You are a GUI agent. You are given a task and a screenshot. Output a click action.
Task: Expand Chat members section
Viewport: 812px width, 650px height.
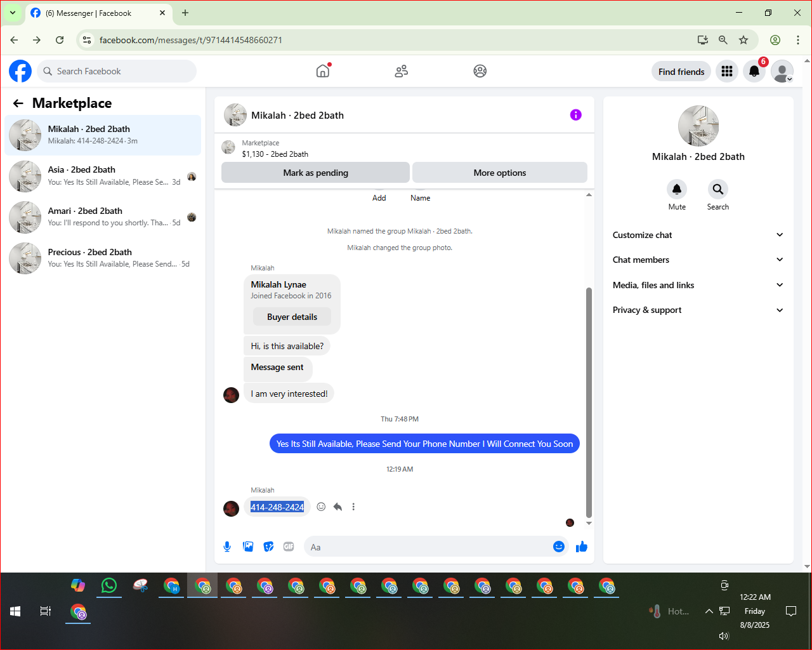[698, 260]
